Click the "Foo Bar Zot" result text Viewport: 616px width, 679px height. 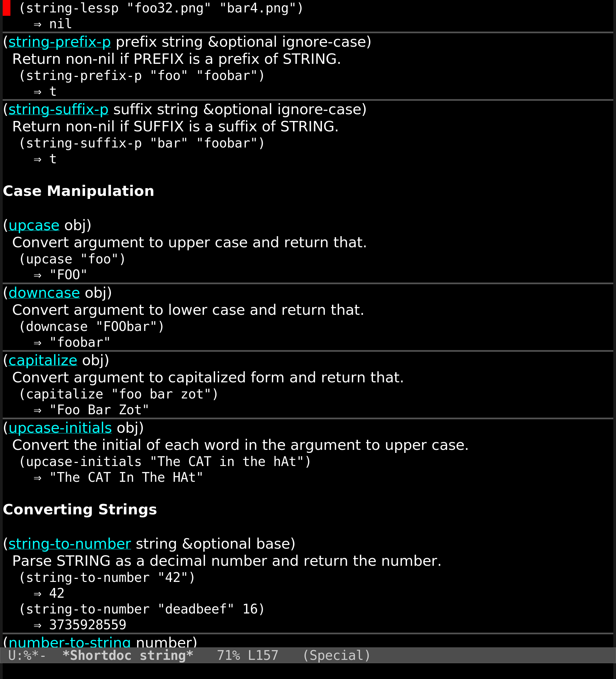[x=99, y=410]
